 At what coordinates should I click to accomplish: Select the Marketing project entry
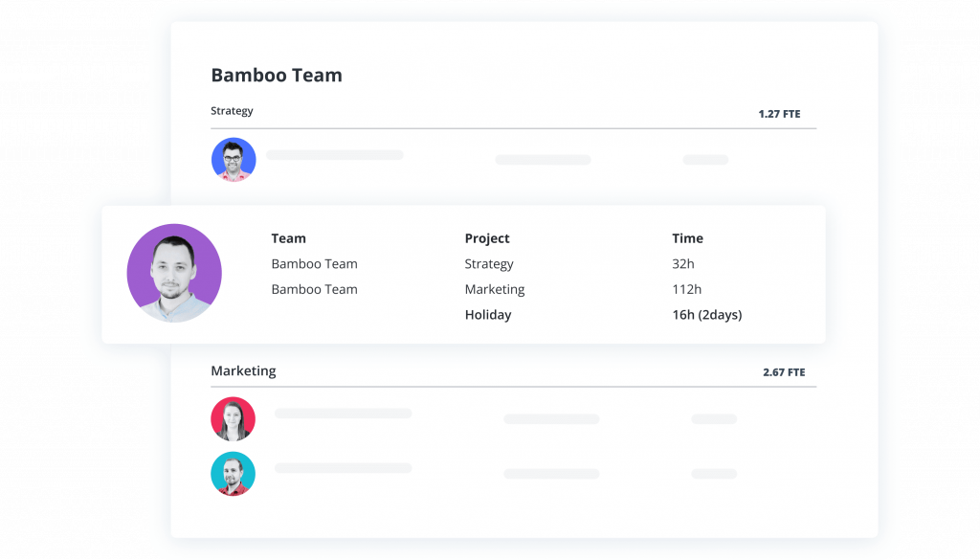click(x=495, y=289)
